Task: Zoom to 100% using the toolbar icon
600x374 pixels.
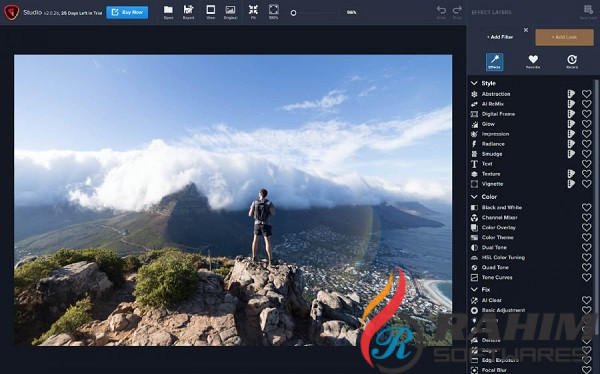Action: (x=273, y=12)
